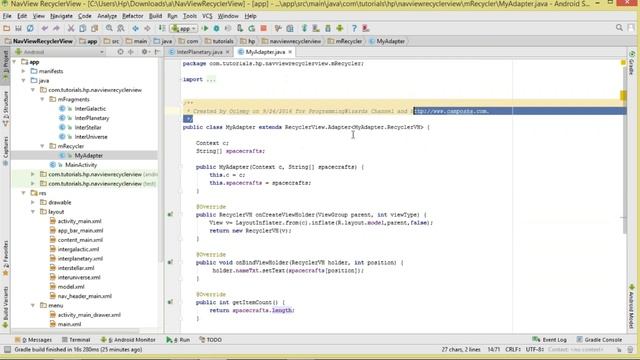Screen dimensions: 640x360
Task: Open the TODO tool window
Action: click(x=211, y=340)
